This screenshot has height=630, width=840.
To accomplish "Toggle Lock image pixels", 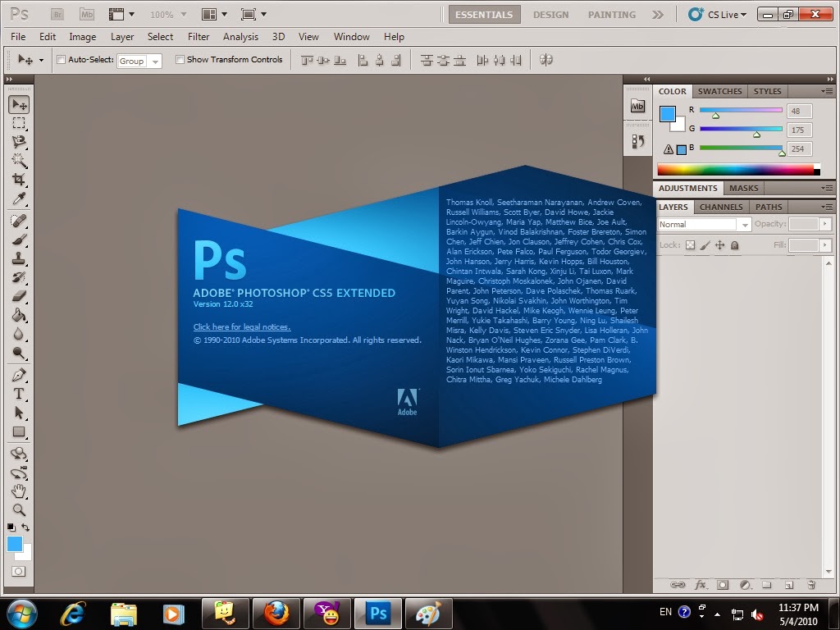I will click(x=705, y=244).
